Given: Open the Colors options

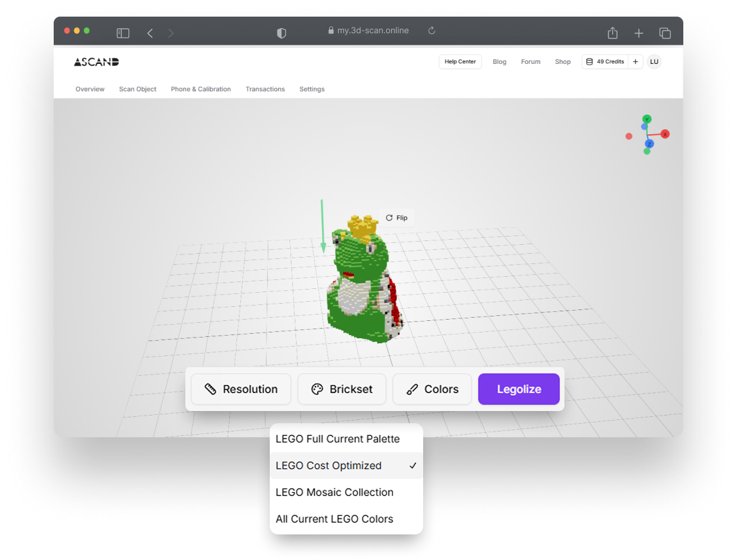Looking at the screenshot, I should [x=432, y=389].
